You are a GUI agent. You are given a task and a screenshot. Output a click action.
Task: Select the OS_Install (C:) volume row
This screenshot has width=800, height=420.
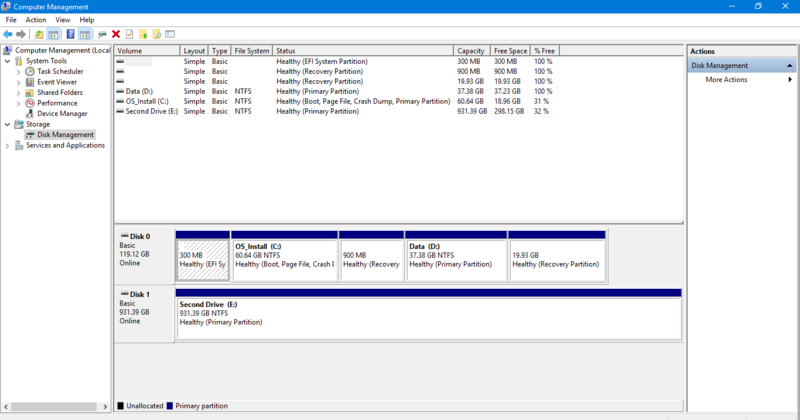337,101
